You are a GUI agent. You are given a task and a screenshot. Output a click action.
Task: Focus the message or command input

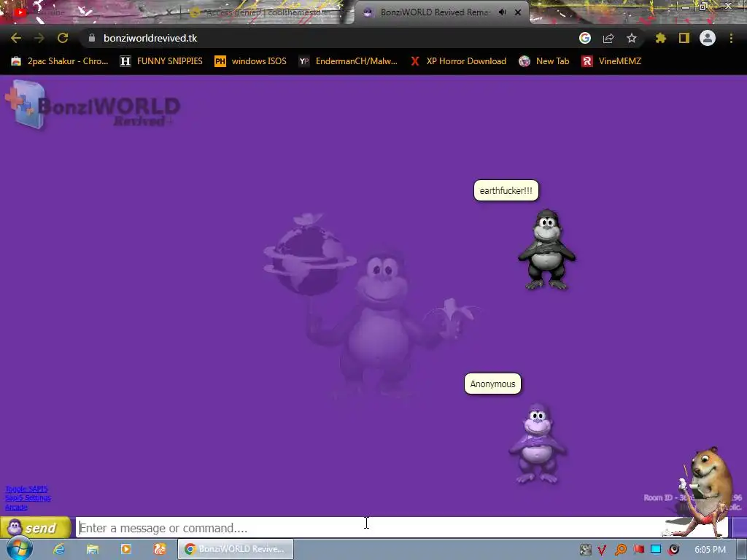pyautogui.click(x=403, y=528)
